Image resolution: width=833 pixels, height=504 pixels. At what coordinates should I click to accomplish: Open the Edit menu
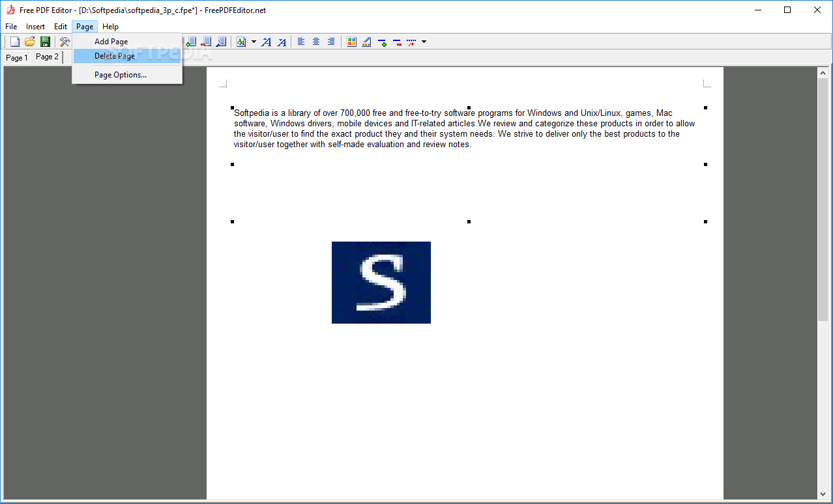61,27
